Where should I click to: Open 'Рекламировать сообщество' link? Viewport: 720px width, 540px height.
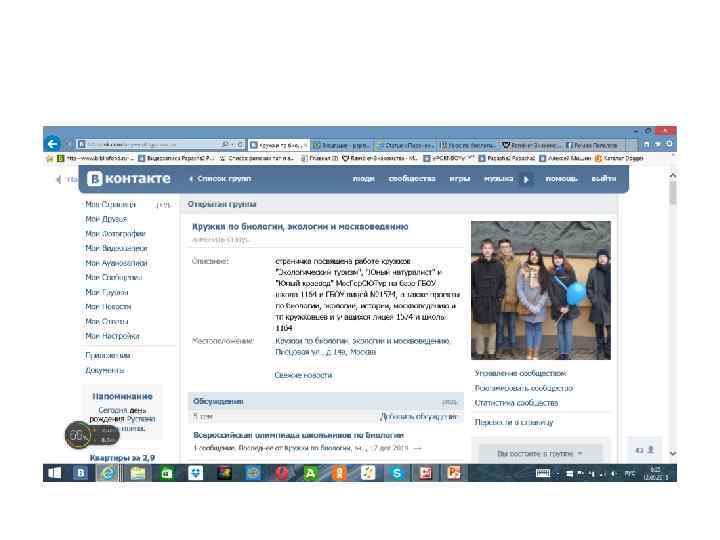click(524, 388)
